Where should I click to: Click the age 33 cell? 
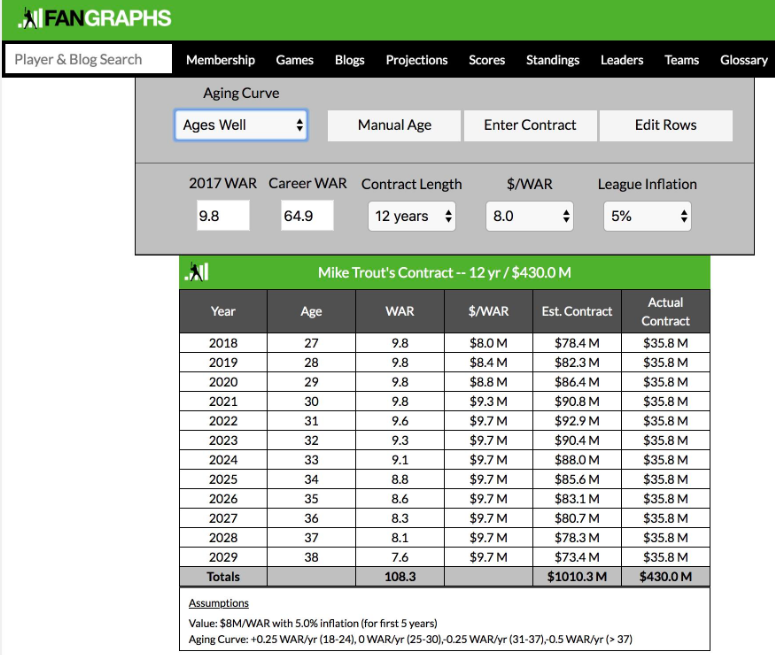[311, 460]
